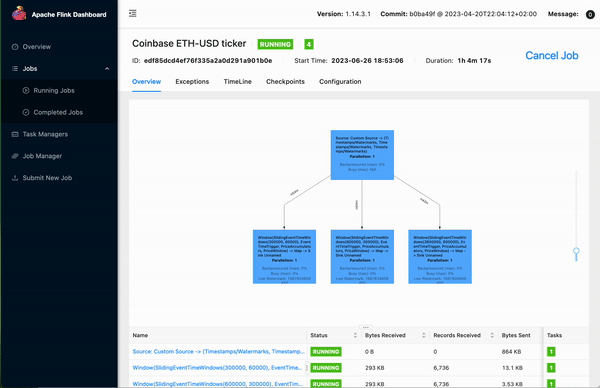Screen dimensions: 600x388
Task: Open Running Jobs in sidebar
Action: 54,90
